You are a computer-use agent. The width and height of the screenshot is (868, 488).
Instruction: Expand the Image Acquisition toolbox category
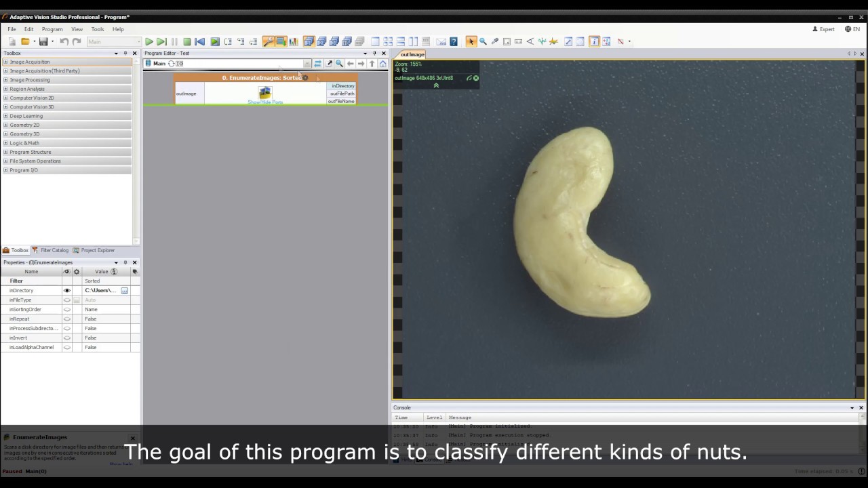tap(6, 62)
